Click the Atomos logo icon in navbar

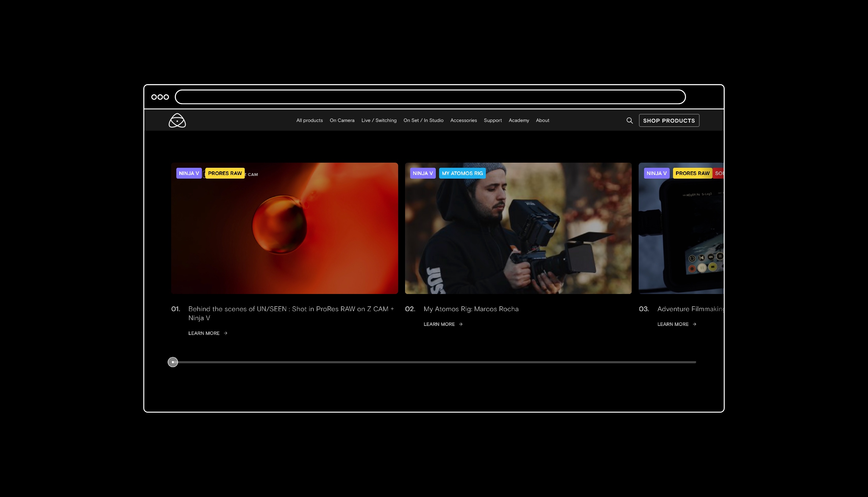pos(177,120)
